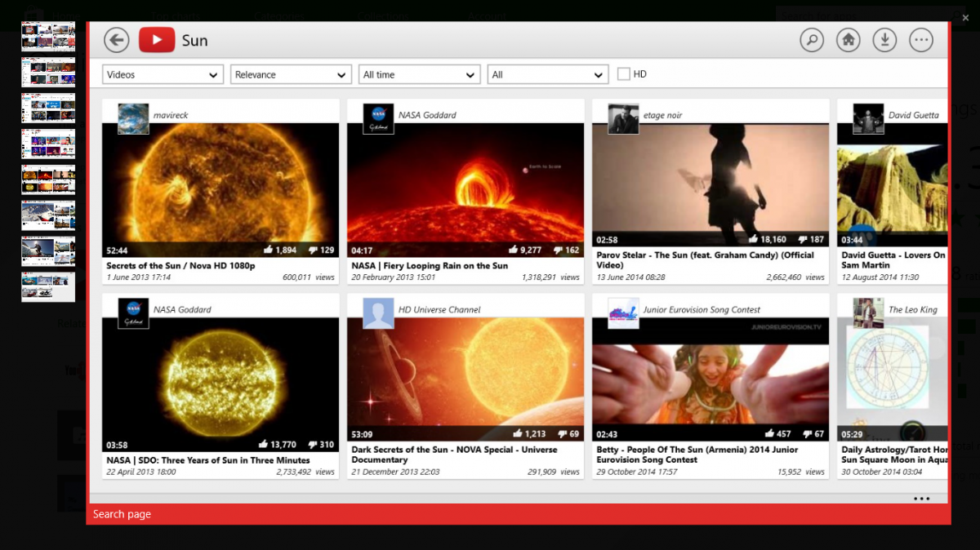
Task: Click channel name mavireck
Action: pos(171,115)
